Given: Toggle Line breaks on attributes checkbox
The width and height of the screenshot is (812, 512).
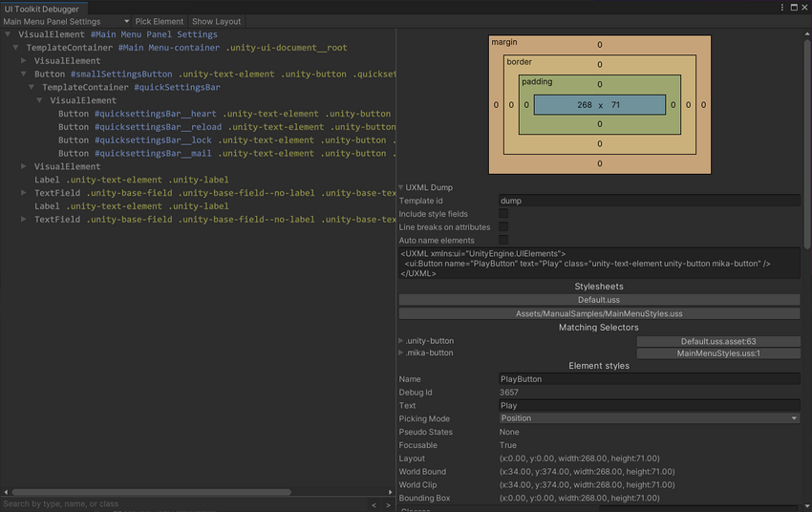Looking at the screenshot, I should click(x=503, y=227).
